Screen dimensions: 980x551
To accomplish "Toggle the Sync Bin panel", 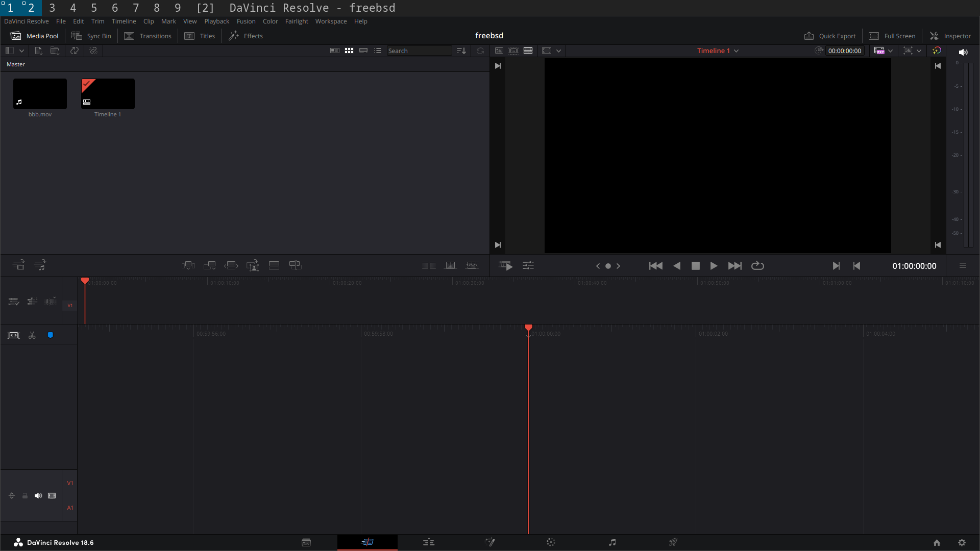I will [91, 36].
